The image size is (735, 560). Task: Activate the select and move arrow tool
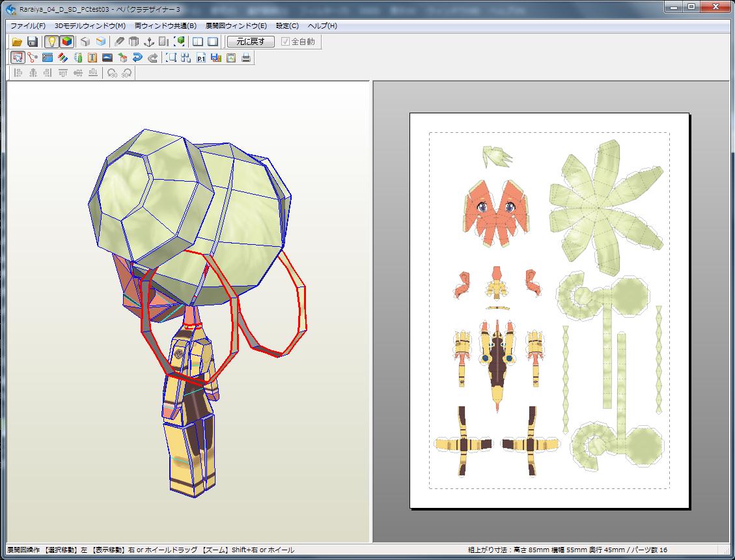coord(18,58)
